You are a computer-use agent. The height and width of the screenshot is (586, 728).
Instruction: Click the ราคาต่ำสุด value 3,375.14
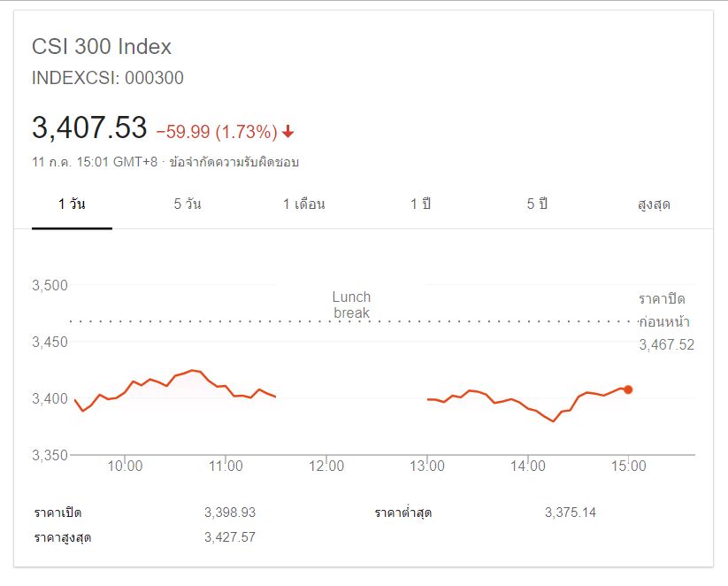[x=571, y=513]
